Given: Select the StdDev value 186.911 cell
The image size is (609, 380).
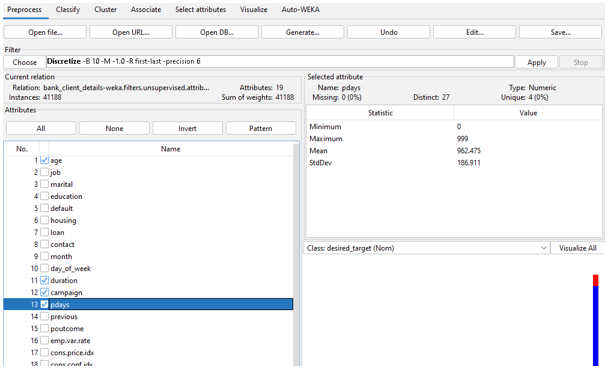Looking at the screenshot, I should pyautogui.click(x=528, y=163).
